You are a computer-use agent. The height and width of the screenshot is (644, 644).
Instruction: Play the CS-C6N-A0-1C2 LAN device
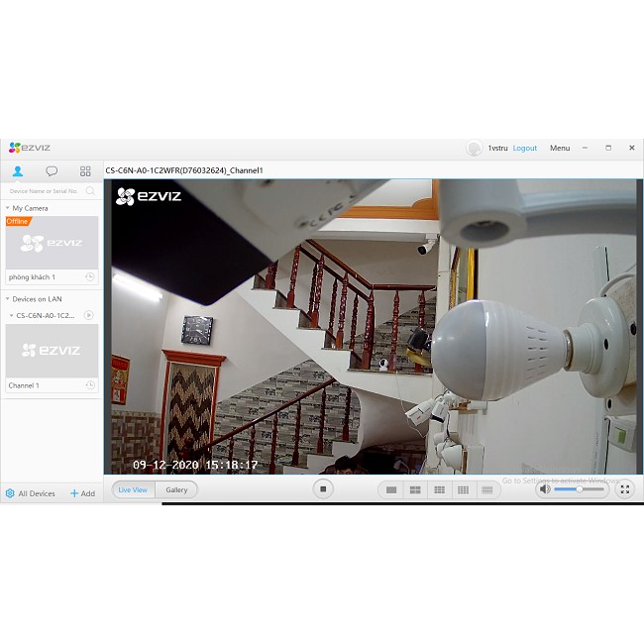(x=89, y=315)
